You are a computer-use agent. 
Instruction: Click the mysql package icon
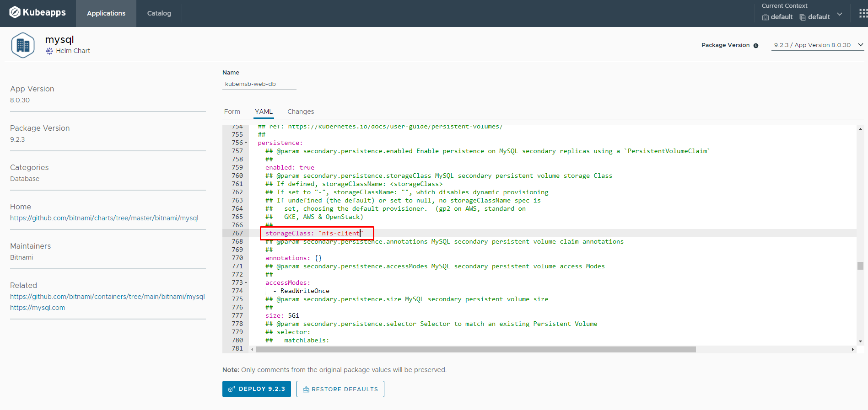click(x=23, y=45)
